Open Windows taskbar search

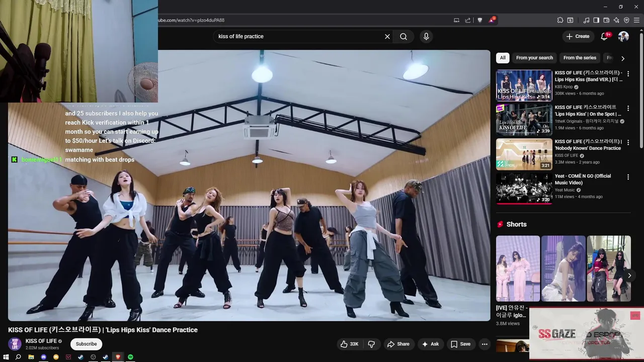click(19, 357)
